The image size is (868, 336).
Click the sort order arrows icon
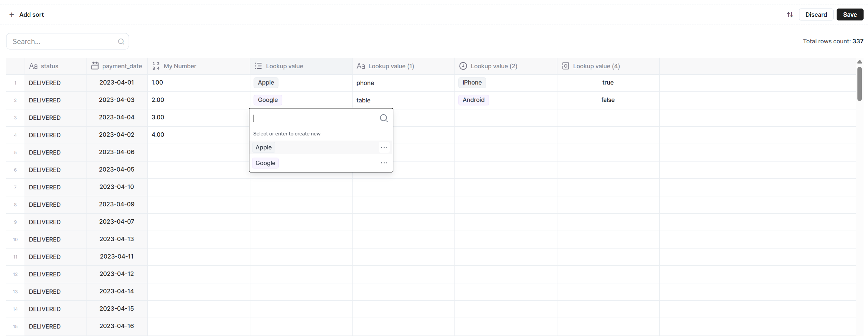pos(790,15)
